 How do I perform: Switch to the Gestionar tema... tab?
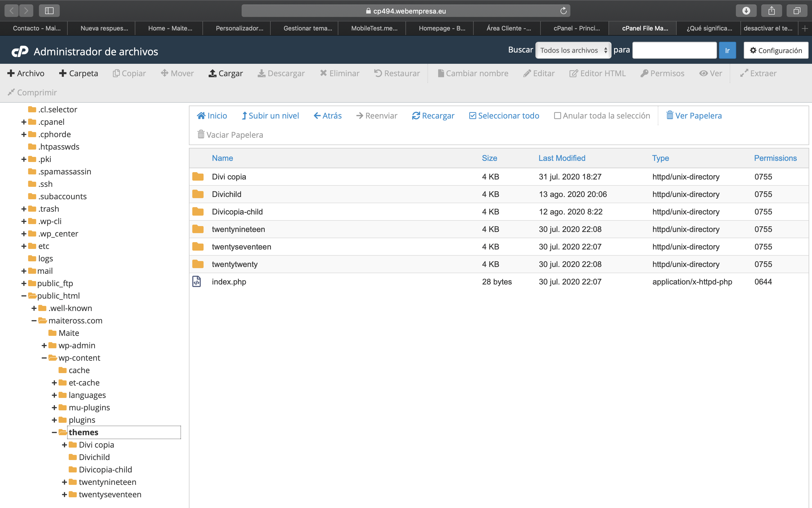coord(304,29)
